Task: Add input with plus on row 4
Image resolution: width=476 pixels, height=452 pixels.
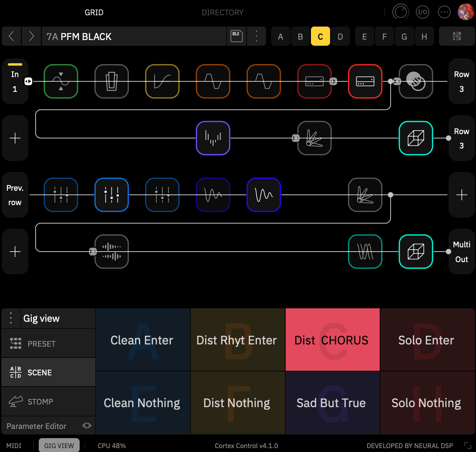Action: (x=15, y=252)
